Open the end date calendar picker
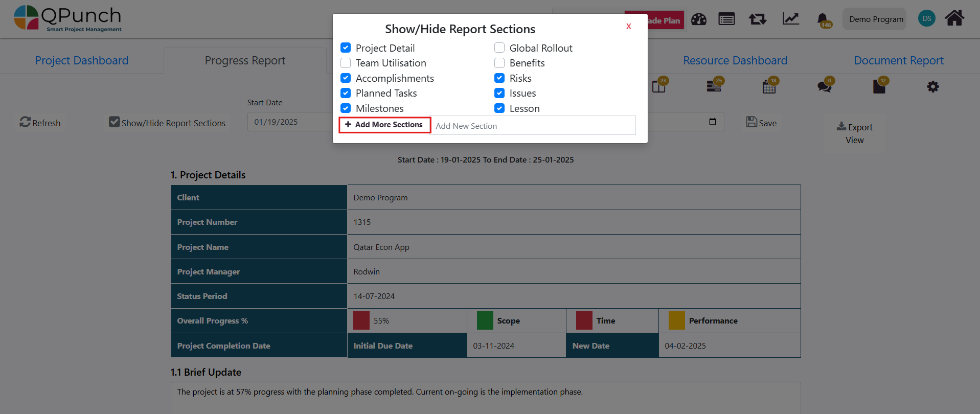 (x=713, y=122)
